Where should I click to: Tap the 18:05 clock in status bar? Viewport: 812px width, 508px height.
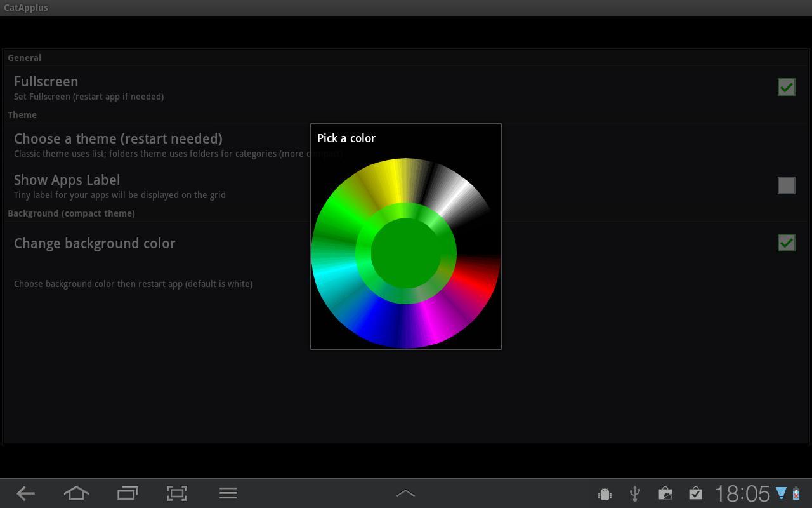point(742,493)
